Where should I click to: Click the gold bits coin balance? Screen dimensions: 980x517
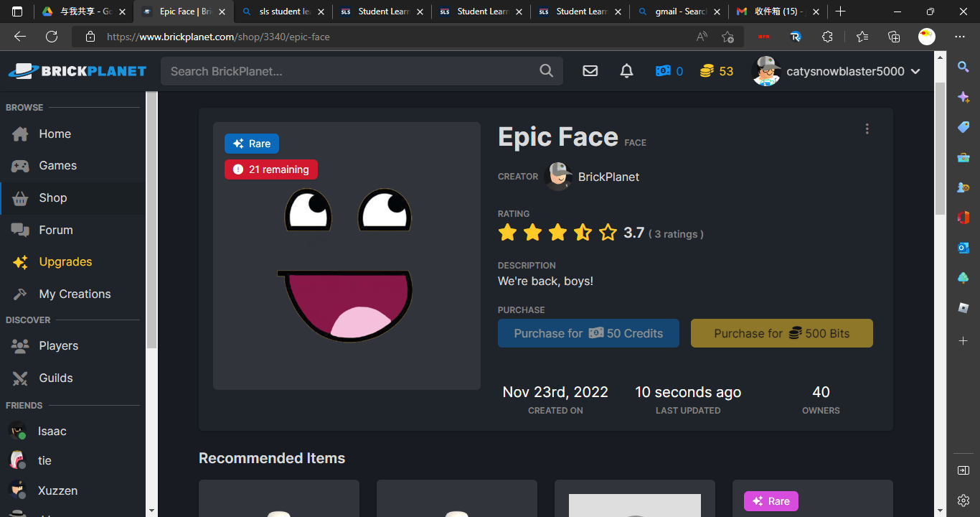tap(716, 71)
